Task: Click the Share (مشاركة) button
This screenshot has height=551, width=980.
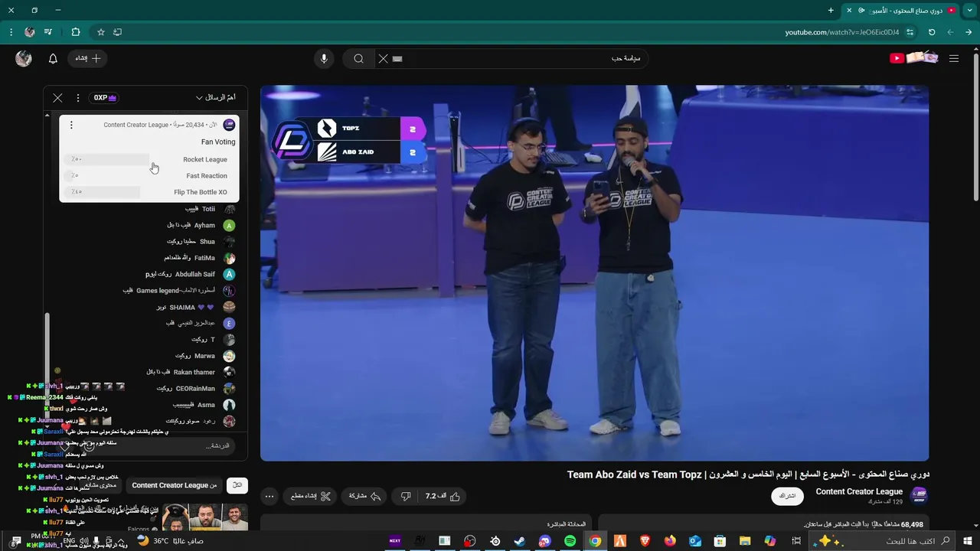Action: [x=365, y=496]
